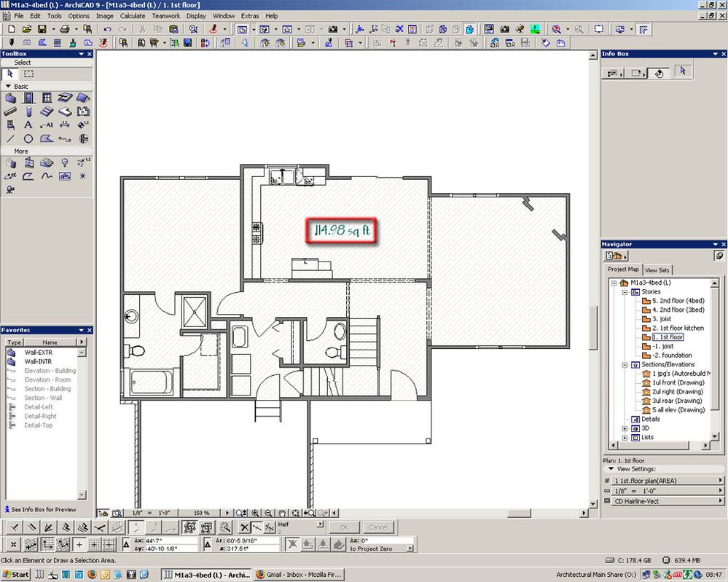Select the Window tool
728x582 pixels.
(47, 98)
